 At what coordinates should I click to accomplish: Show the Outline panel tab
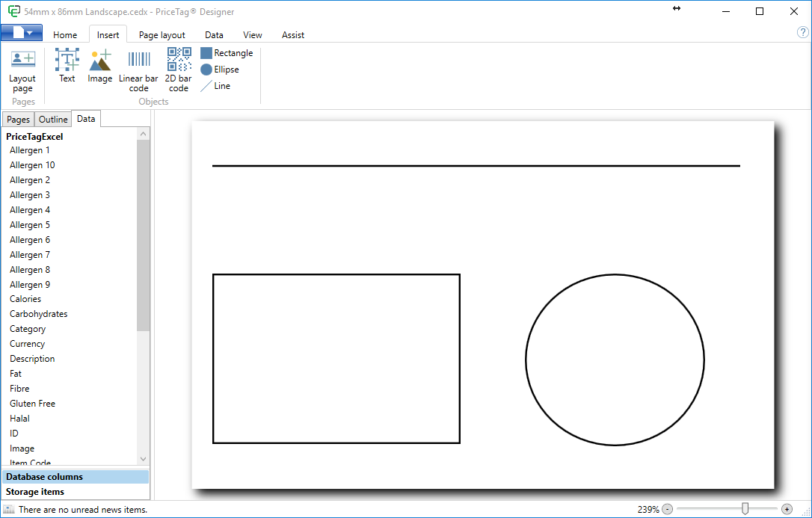pos(53,119)
